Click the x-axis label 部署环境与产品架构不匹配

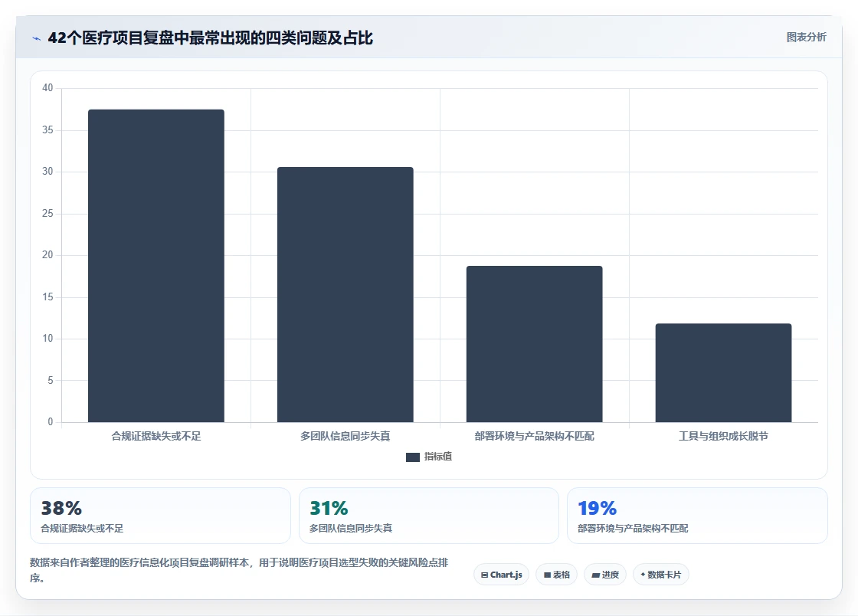[x=534, y=436]
